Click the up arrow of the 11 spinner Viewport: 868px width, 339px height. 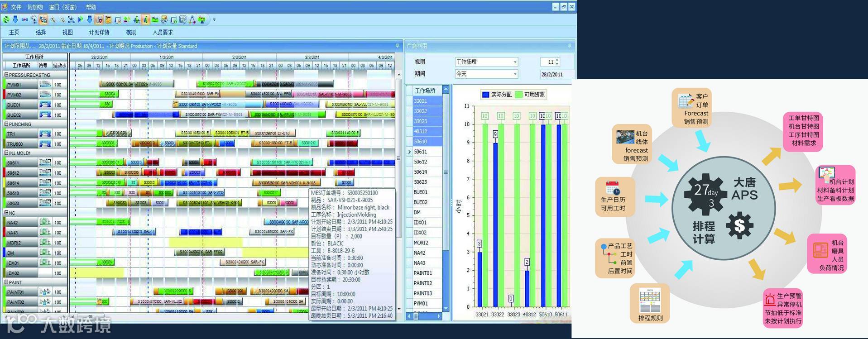click(x=557, y=59)
